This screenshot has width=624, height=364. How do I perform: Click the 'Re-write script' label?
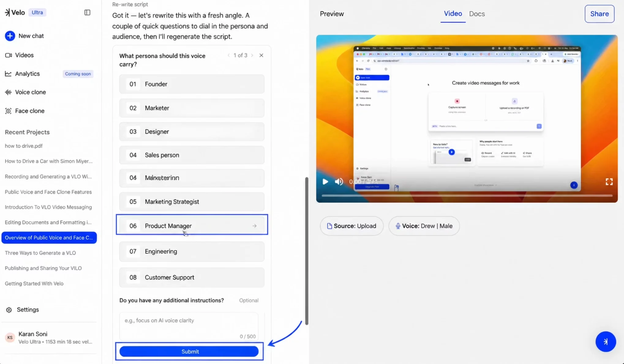tap(130, 4)
